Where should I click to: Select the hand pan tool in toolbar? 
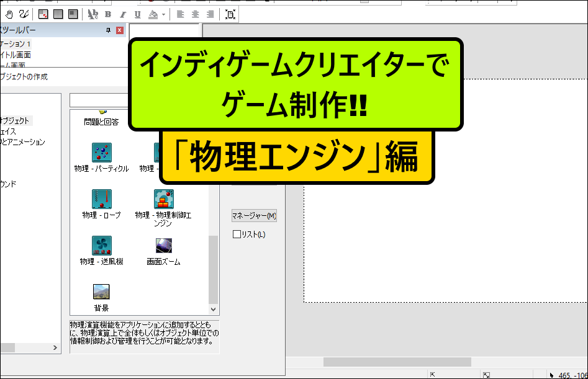point(9,14)
